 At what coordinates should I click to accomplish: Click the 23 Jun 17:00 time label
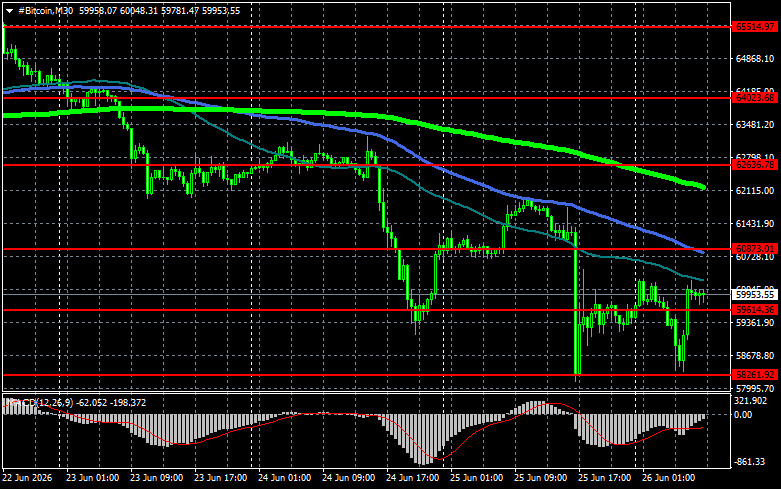pos(220,478)
